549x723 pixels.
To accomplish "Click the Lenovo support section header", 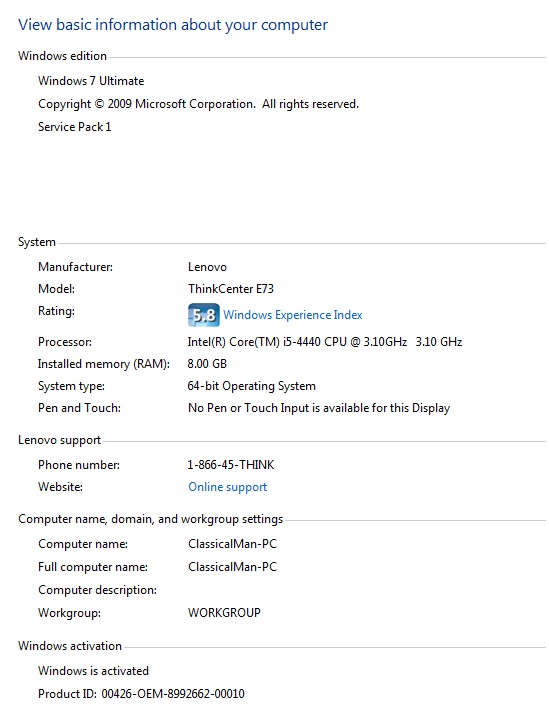I will pos(59,440).
